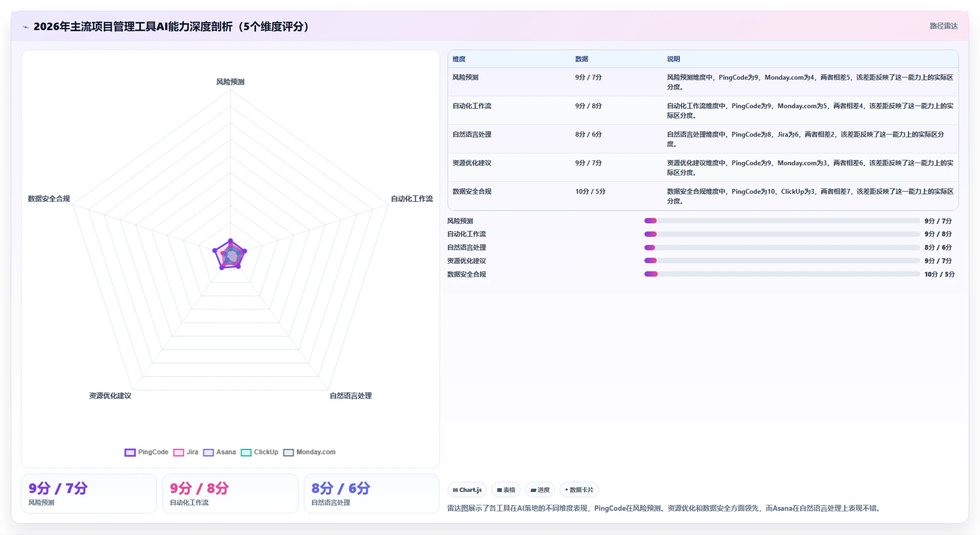Image resolution: width=980 pixels, height=535 pixels.
Task: Click the description mentioning Jira为6
Action: click(805, 139)
